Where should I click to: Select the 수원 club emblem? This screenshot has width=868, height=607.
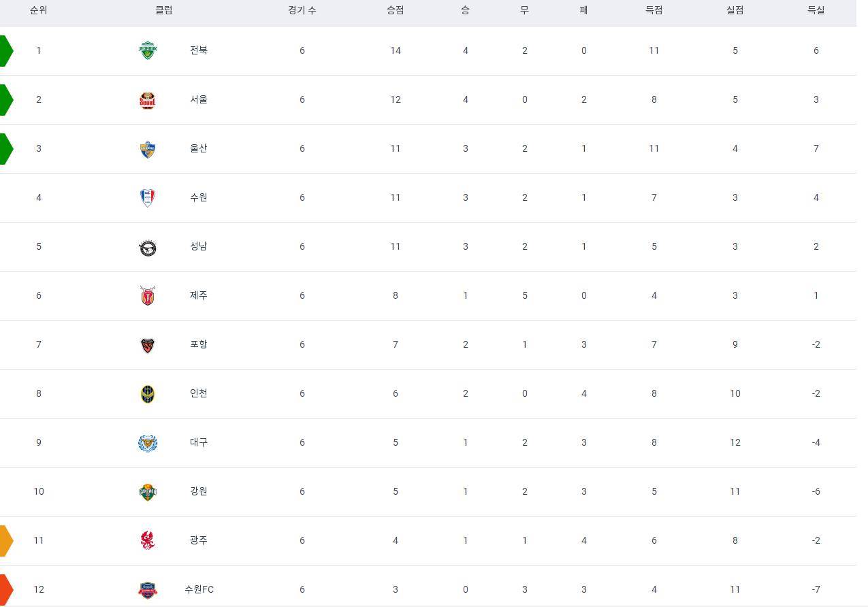tap(147, 197)
